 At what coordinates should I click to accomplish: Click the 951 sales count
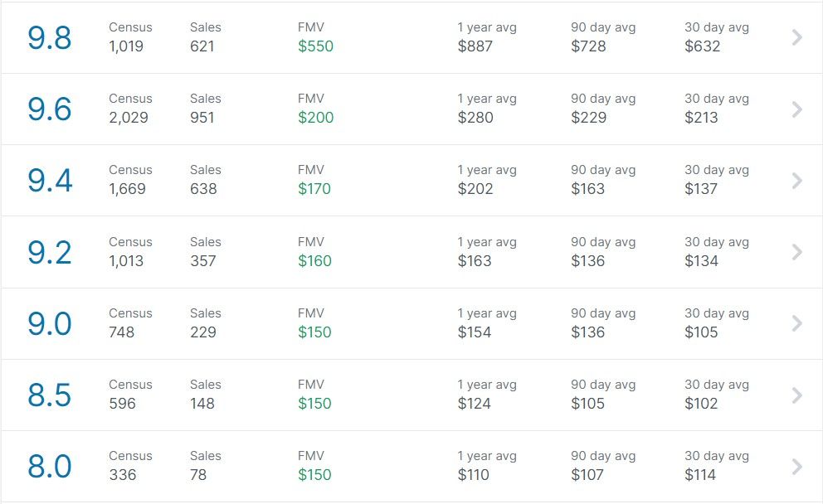point(202,118)
